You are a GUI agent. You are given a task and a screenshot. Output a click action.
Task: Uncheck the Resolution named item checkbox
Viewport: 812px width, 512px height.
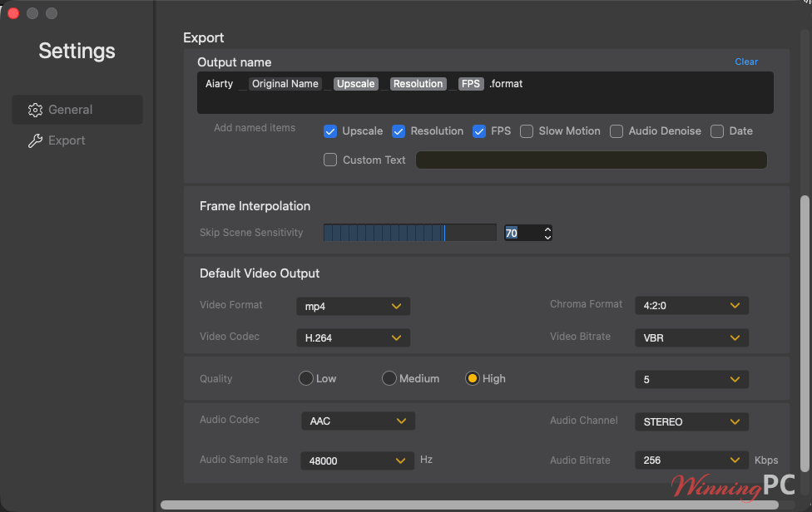pyautogui.click(x=399, y=131)
